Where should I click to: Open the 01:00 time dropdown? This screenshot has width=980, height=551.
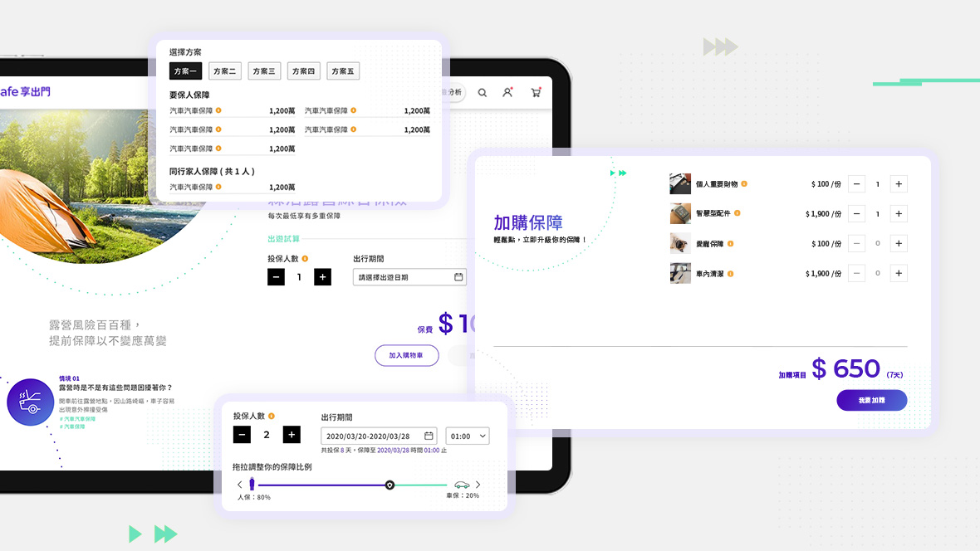tap(468, 436)
